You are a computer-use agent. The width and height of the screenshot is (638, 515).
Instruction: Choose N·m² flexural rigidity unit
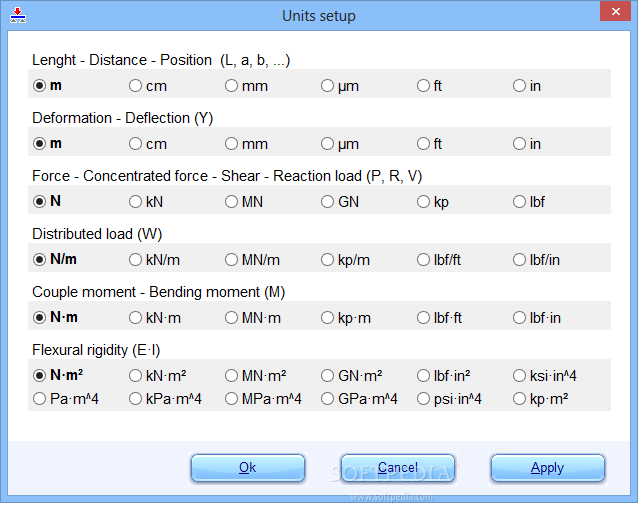click(x=58, y=375)
